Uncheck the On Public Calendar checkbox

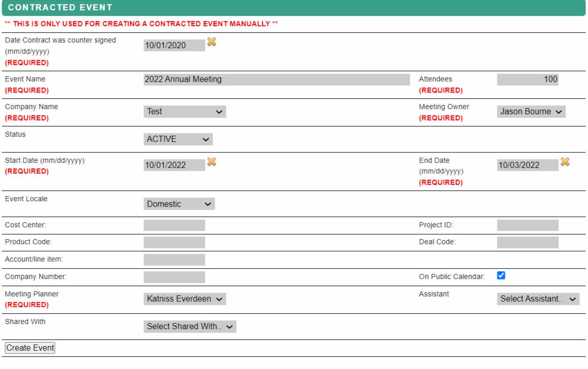501,275
